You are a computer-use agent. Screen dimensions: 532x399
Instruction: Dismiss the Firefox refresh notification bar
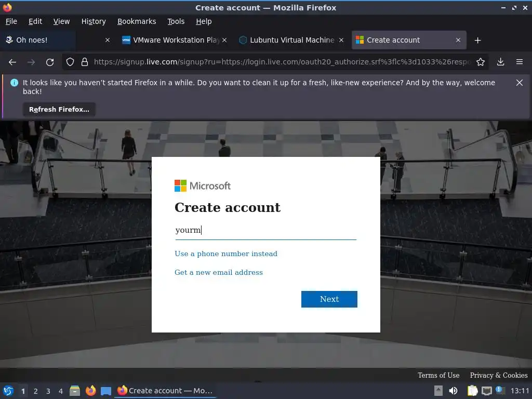tap(520, 83)
